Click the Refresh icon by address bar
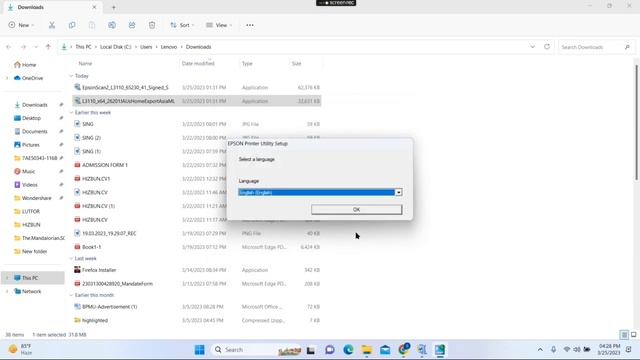Screen dimensions: 640x360 (x=547, y=47)
